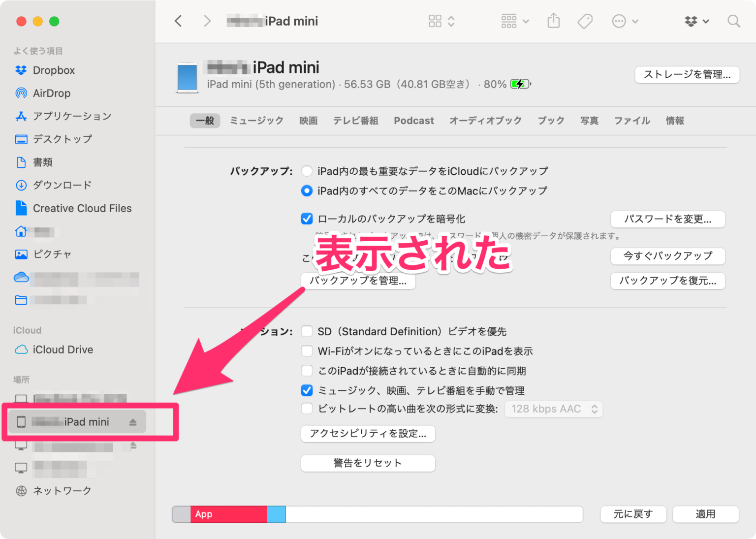The height and width of the screenshot is (539, 756).
Task: Switch to the ミュージック tab
Action: [256, 121]
